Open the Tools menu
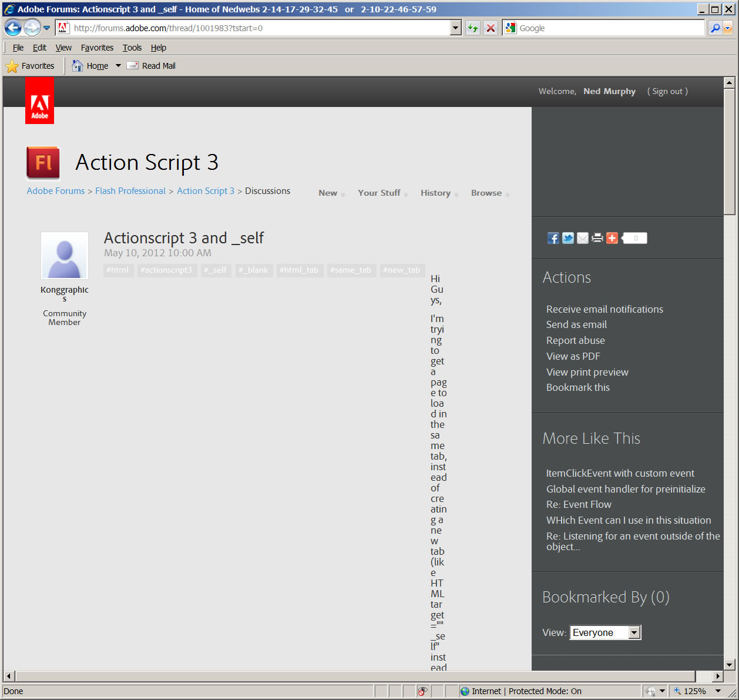 132,48
